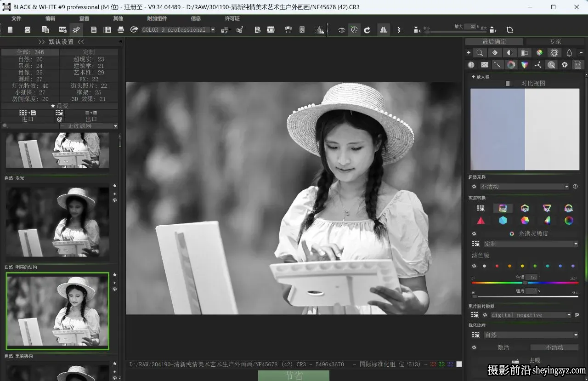This screenshot has height=381, width=588.
Task: Select the red filter color dot
Action: click(x=497, y=266)
